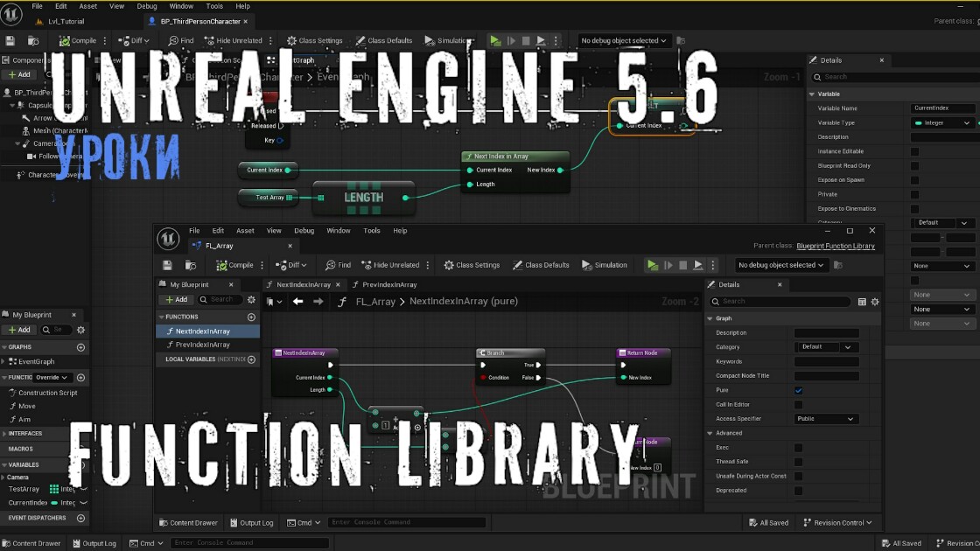Viewport: 980px width, 551px height.
Task: Toggle Expose on Spawn checkbox
Action: [914, 180]
